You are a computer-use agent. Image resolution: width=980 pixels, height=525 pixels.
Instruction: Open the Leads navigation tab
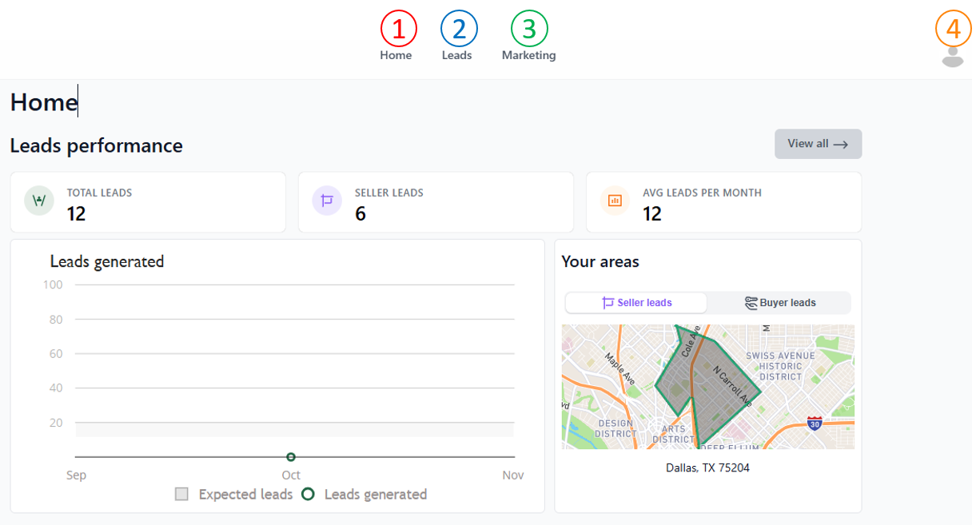point(456,56)
